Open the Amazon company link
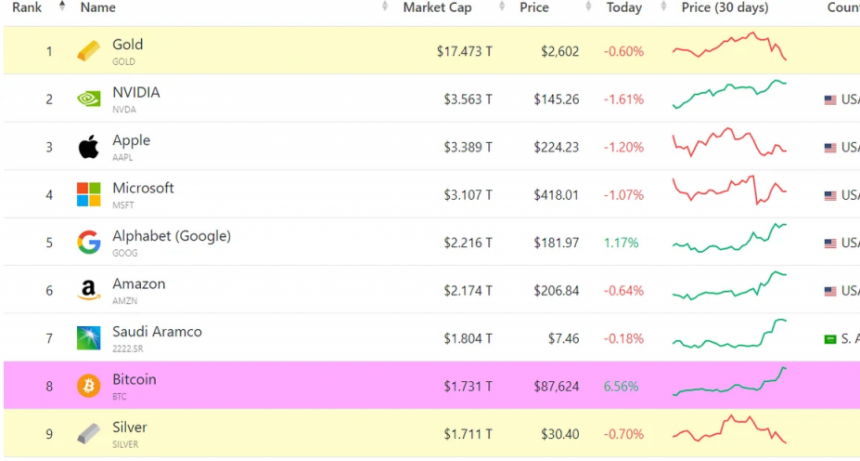 [139, 284]
